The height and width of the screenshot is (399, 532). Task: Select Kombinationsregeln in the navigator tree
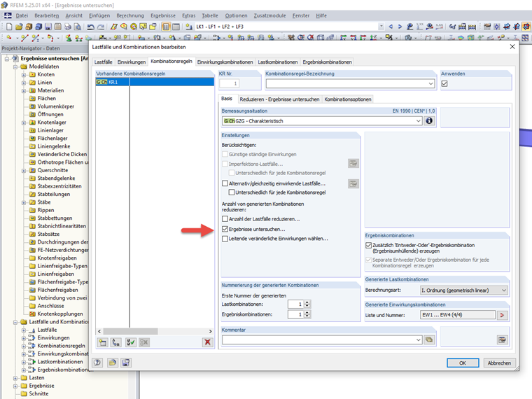pos(62,346)
